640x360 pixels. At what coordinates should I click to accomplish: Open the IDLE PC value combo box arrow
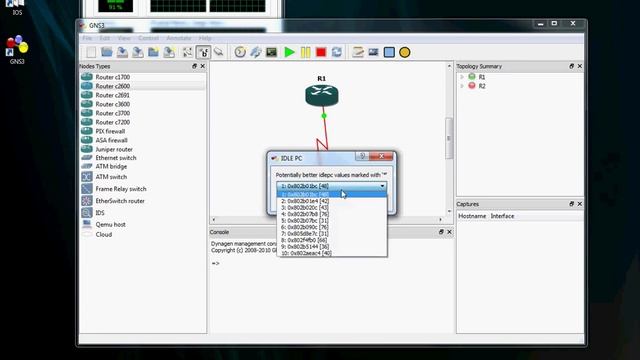point(382,186)
